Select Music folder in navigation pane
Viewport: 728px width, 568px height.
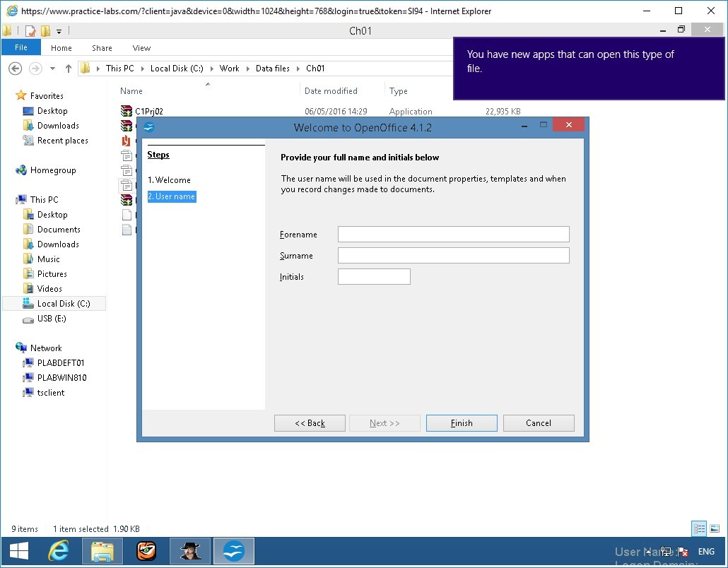(x=48, y=259)
